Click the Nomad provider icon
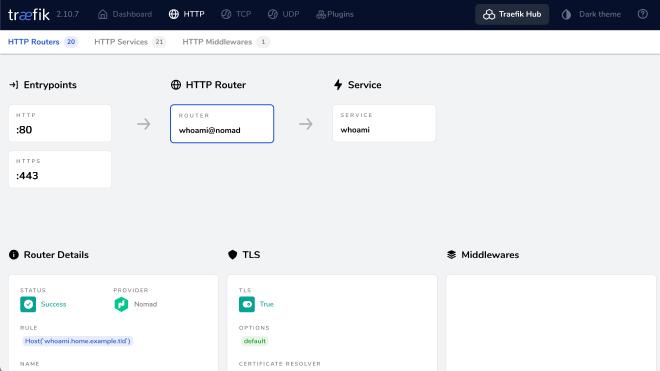660x371 pixels. (121, 304)
